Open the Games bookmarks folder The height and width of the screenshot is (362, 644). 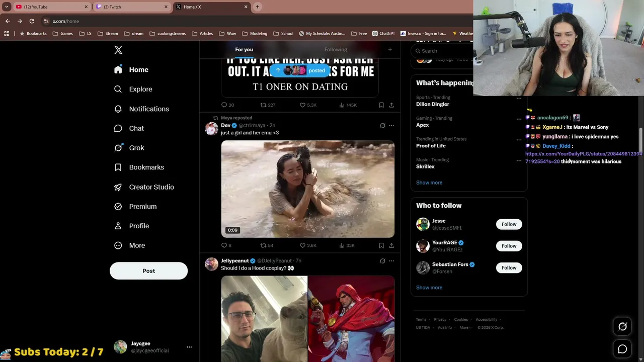click(62, 34)
